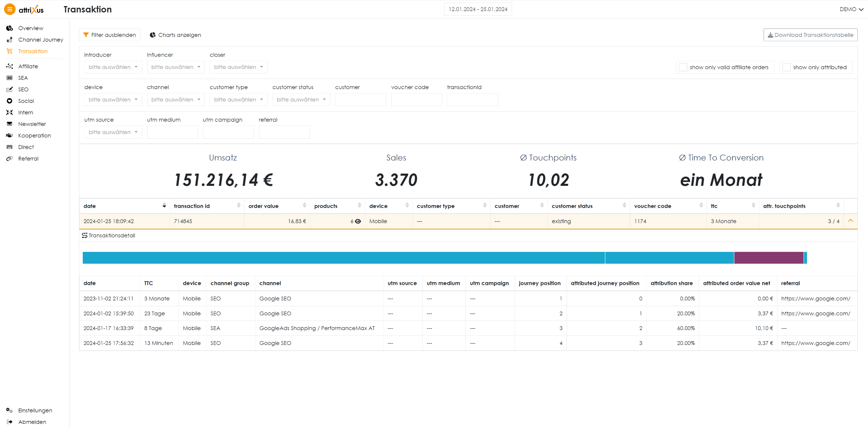This screenshot has width=868, height=431.
Task: Click the Affiliate network icon
Action: pyautogui.click(x=9, y=66)
